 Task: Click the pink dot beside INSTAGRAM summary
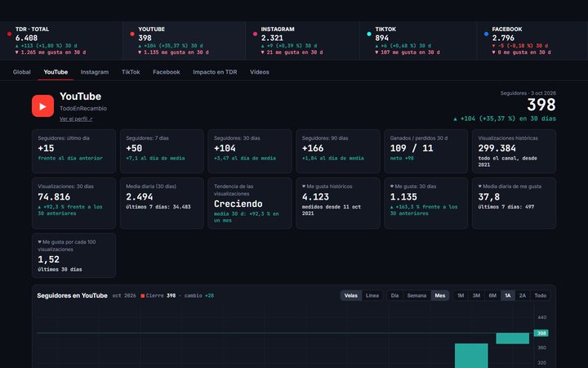click(255, 34)
